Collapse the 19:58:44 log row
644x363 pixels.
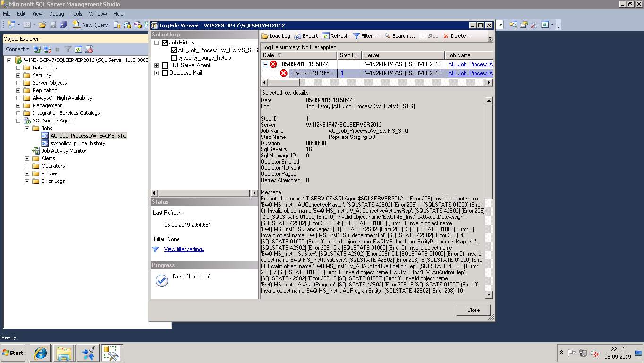click(265, 64)
